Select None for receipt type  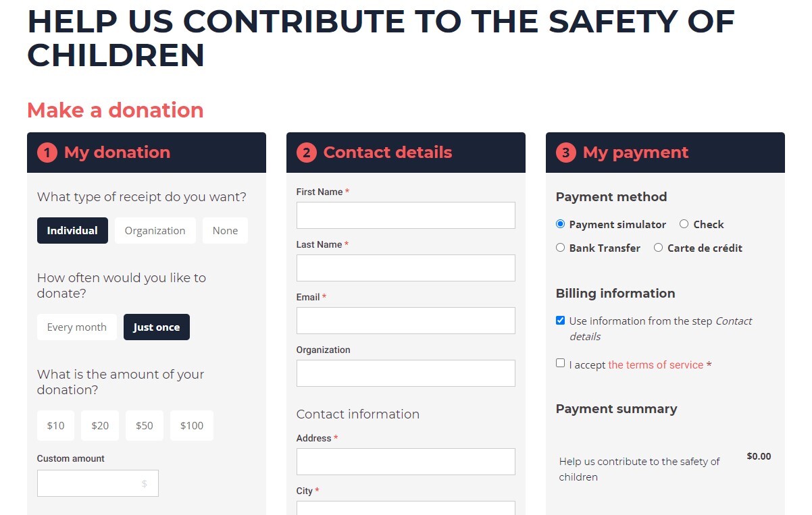pyautogui.click(x=225, y=230)
